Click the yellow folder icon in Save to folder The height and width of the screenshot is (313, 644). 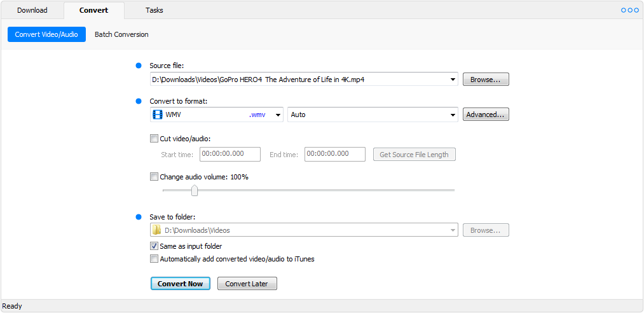[x=156, y=230]
